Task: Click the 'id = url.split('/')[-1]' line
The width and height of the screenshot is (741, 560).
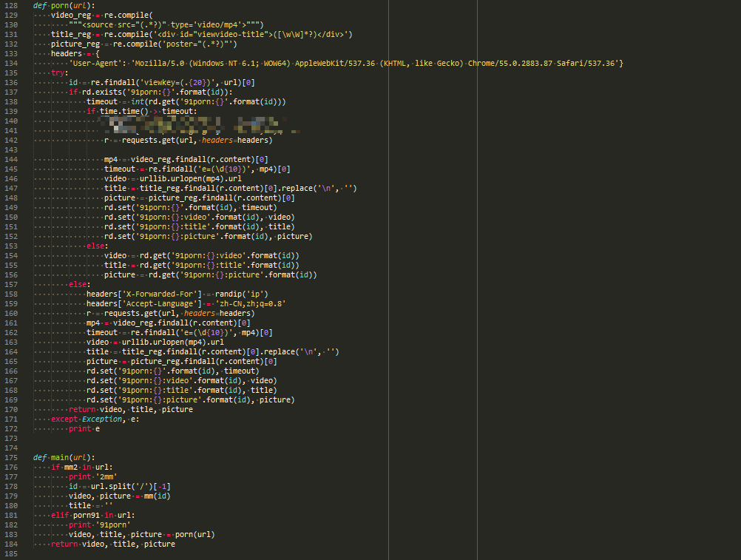Action: [x=120, y=486]
